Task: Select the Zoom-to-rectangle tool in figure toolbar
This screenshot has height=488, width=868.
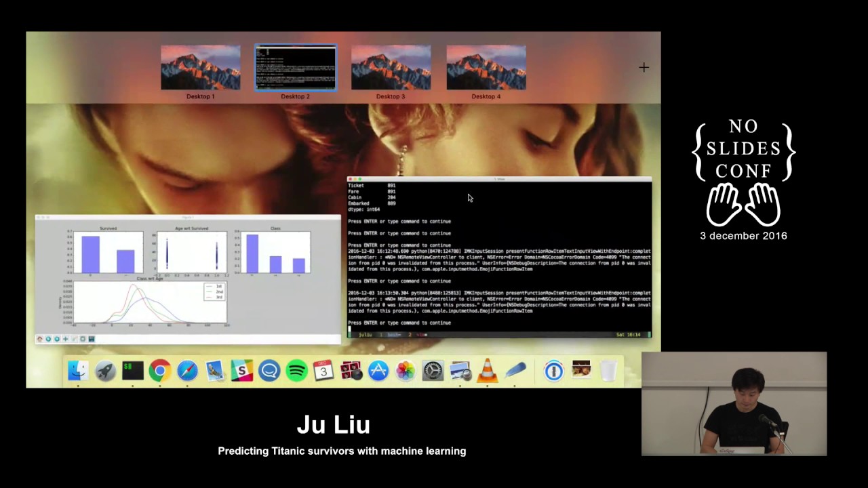Action: coord(74,339)
